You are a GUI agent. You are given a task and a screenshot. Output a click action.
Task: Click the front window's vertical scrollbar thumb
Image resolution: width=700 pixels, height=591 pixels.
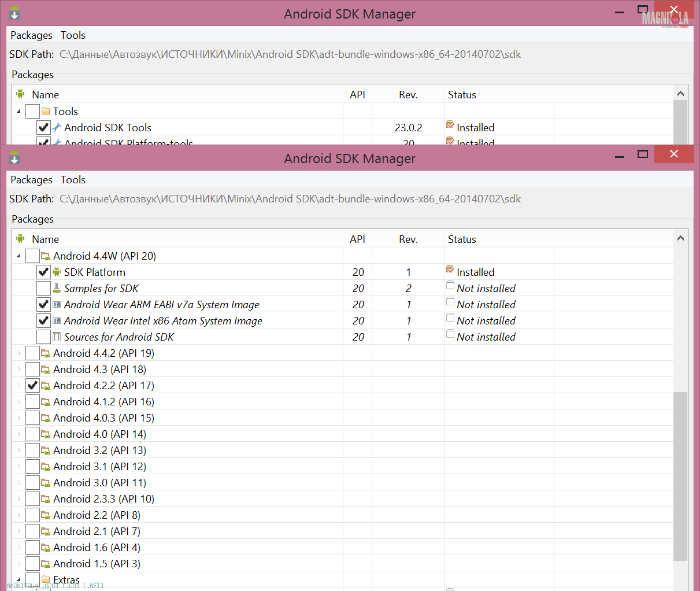click(680, 477)
